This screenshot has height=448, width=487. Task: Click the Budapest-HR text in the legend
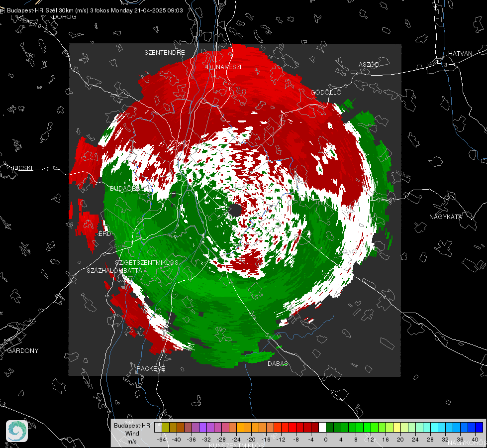point(132,426)
